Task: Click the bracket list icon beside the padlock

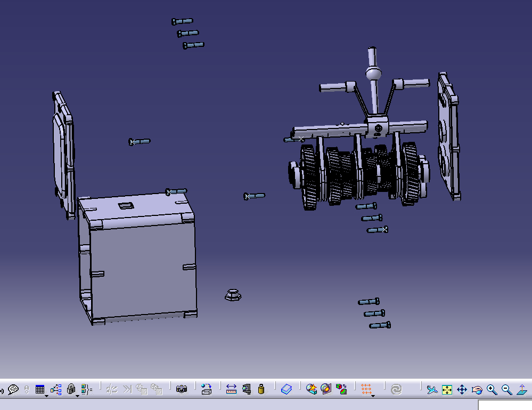Action: (x=86, y=389)
